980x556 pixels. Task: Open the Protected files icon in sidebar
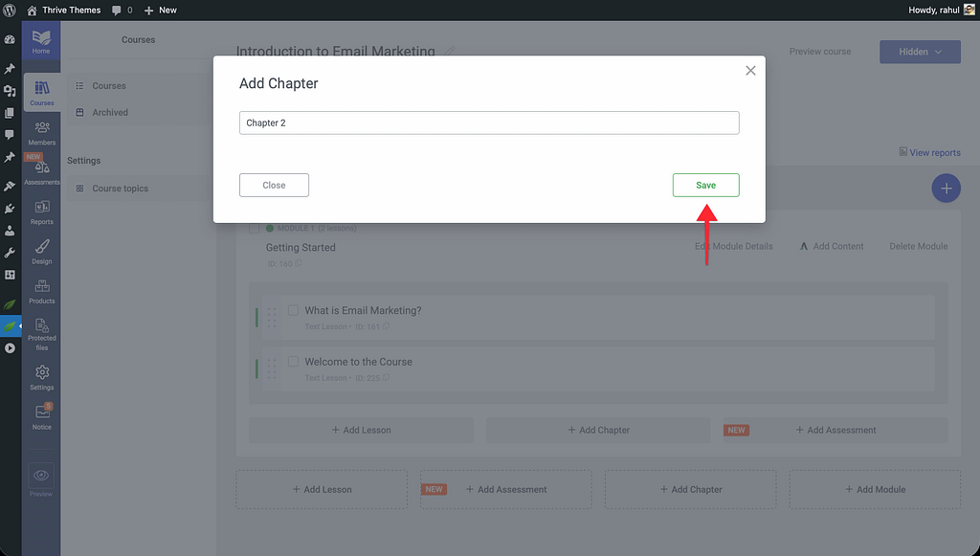point(42,331)
